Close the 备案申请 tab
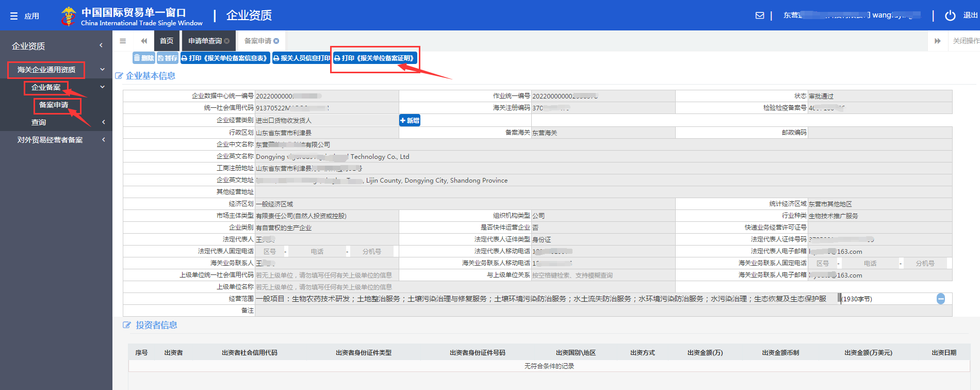The width and height of the screenshot is (980, 390). [x=276, y=41]
